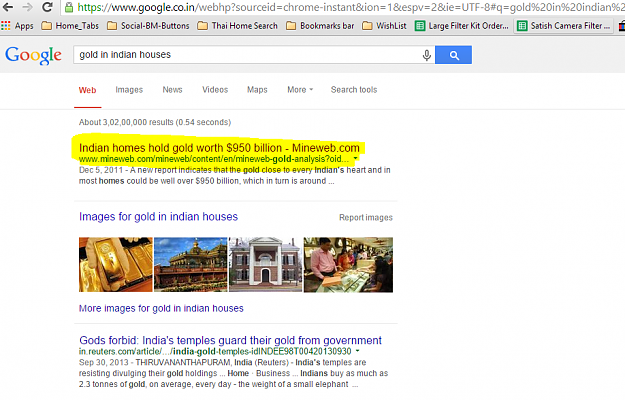Switch to the Maps tab
Viewport: 625px width, 400px height.
[257, 90]
